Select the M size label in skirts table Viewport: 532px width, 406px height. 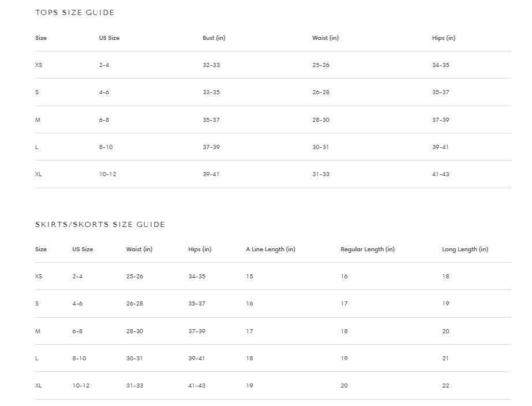coord(38,331)
